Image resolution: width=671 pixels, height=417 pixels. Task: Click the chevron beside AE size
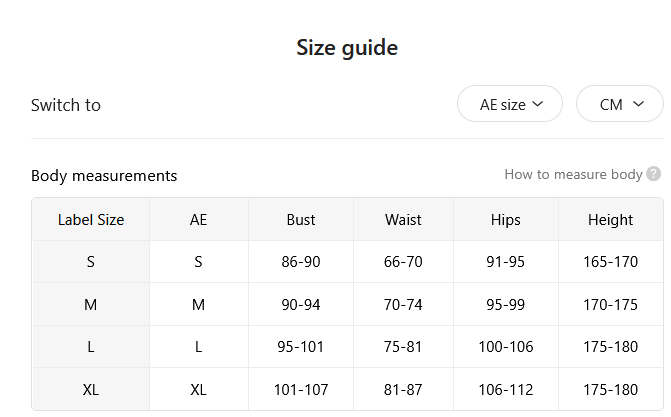coord(537,104)
